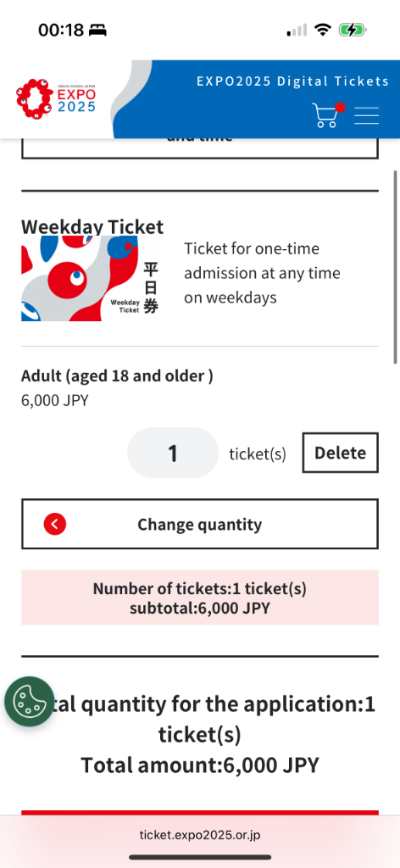The height and width of the screenshot is (868, 400).
Task: Open the cookie settings button
Action: [25, 701]
